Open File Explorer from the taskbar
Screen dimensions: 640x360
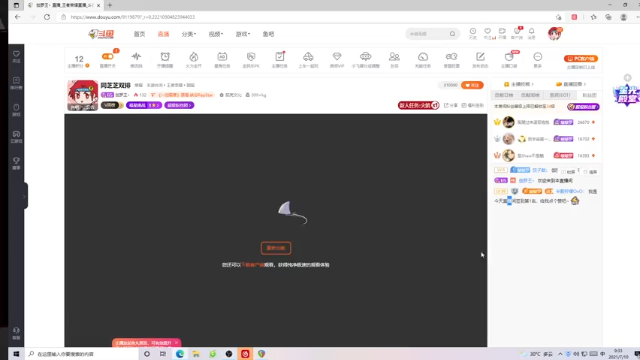click(196, 354)
